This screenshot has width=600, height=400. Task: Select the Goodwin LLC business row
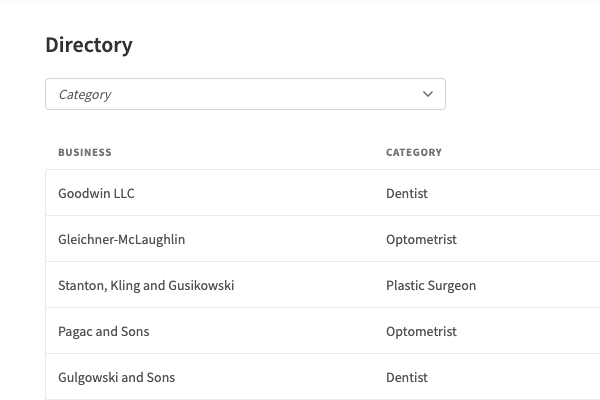pos(96,193)
